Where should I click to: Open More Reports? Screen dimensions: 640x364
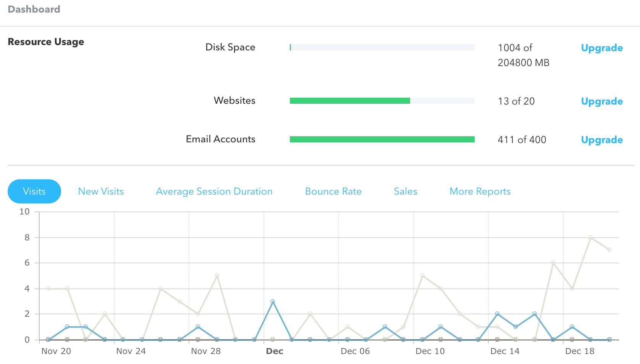pos(480,191)
